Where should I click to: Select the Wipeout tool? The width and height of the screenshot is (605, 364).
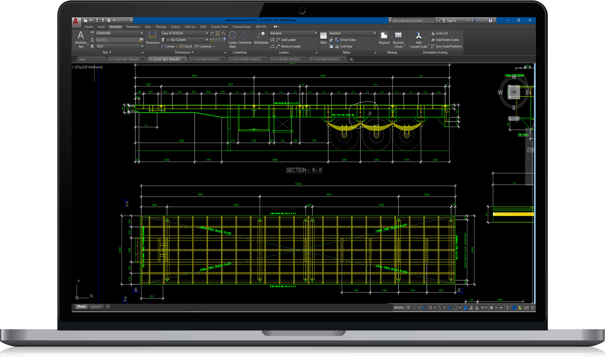coord(384,38)
